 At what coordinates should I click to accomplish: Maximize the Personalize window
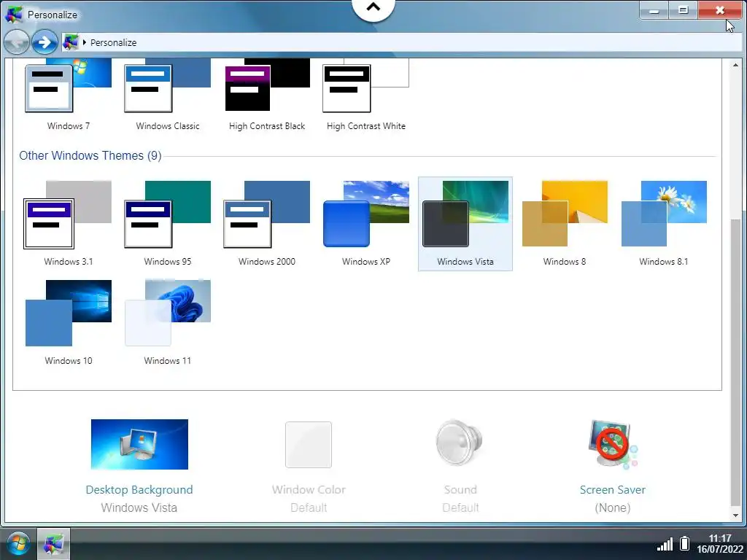pyautogui.click(x=683, y=10)
